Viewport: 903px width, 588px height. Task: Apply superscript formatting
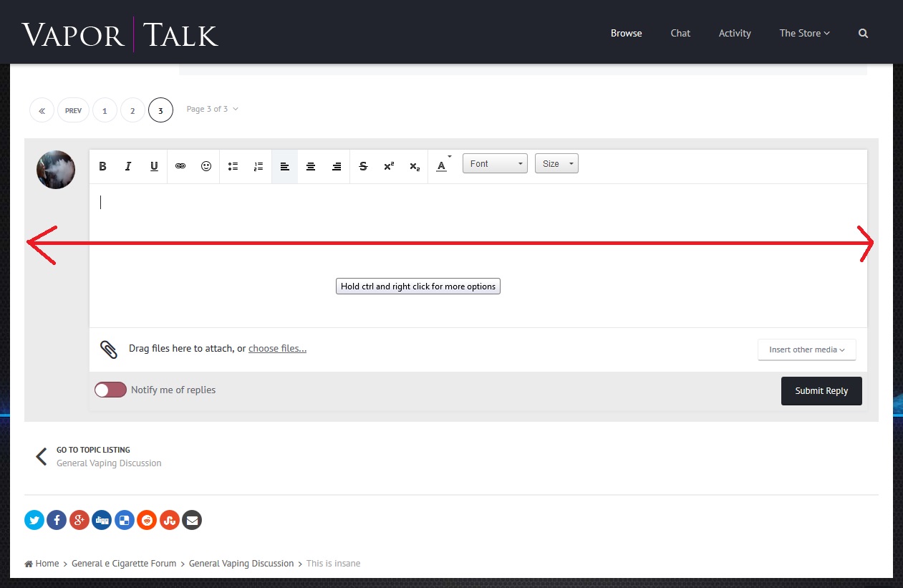click(389, 166)
